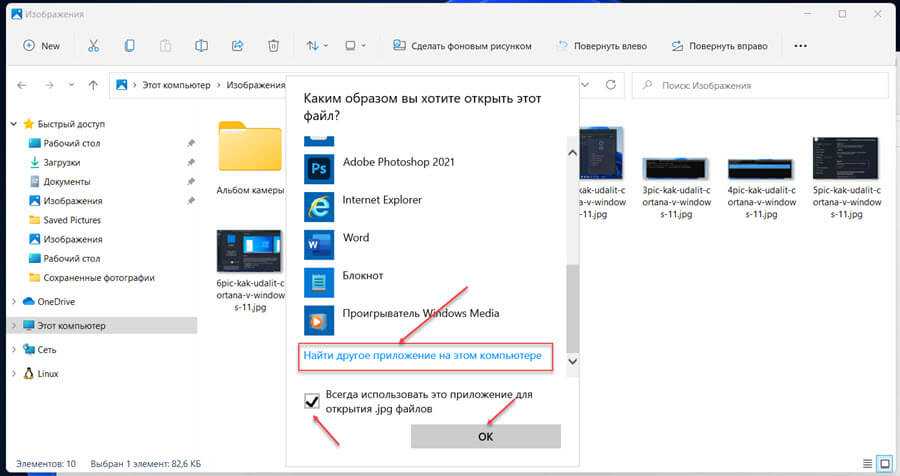Click the Linux penguin icon
Viewport: 900px width, 476px height.
pos(29,373)
